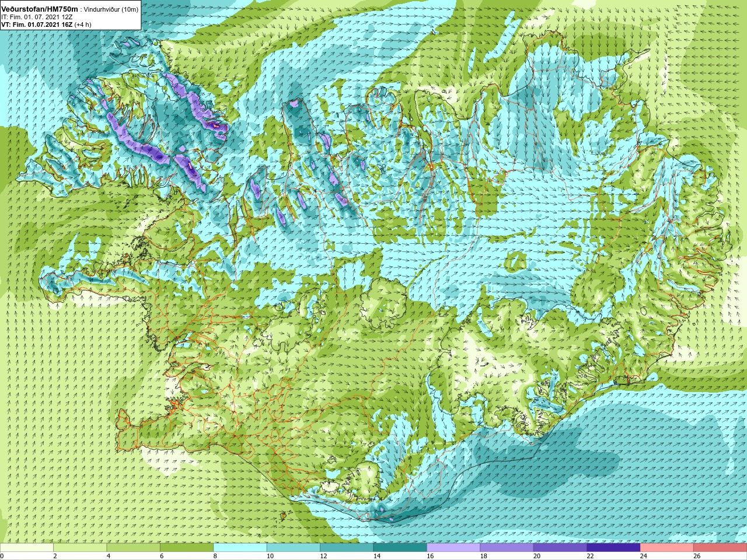Click the pale cream 0–2 legend swatch
This screenshot has height=560, width=747.
pos(27,548)
